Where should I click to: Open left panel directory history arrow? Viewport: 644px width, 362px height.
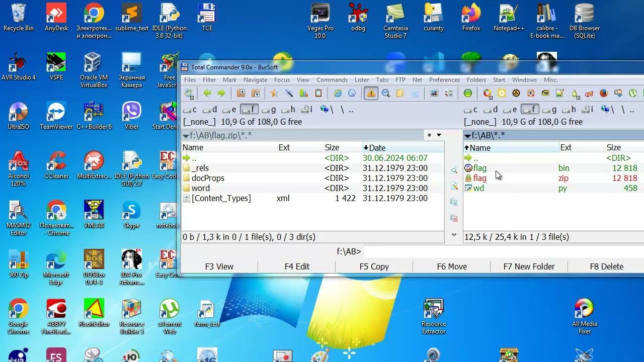(x=439, y=135)
